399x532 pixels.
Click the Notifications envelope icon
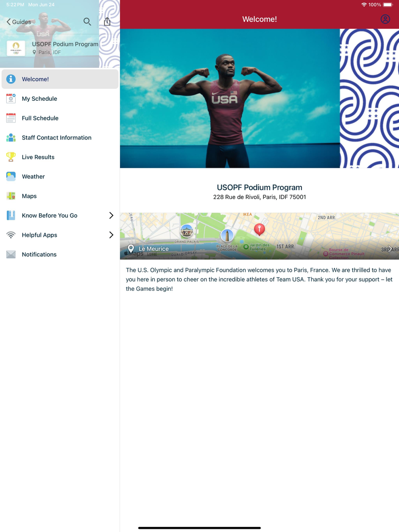click(x=11, y=254)
